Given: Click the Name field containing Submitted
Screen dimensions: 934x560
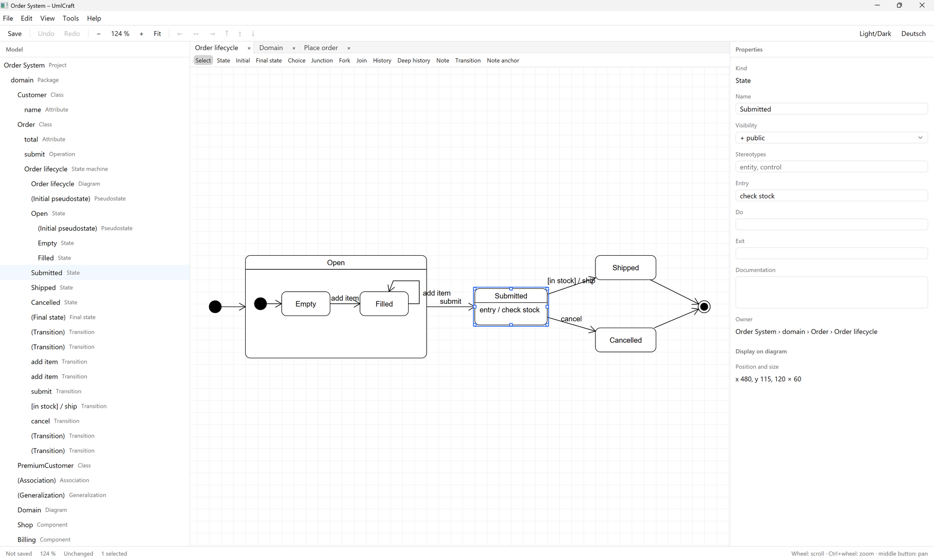Looking at the screenshot, I should point(831,109).
